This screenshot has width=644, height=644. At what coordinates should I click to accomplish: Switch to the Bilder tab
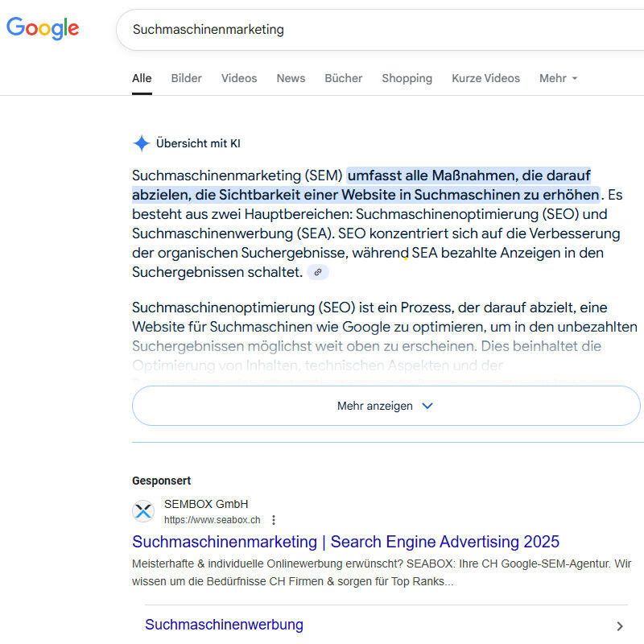pos(187,78)
